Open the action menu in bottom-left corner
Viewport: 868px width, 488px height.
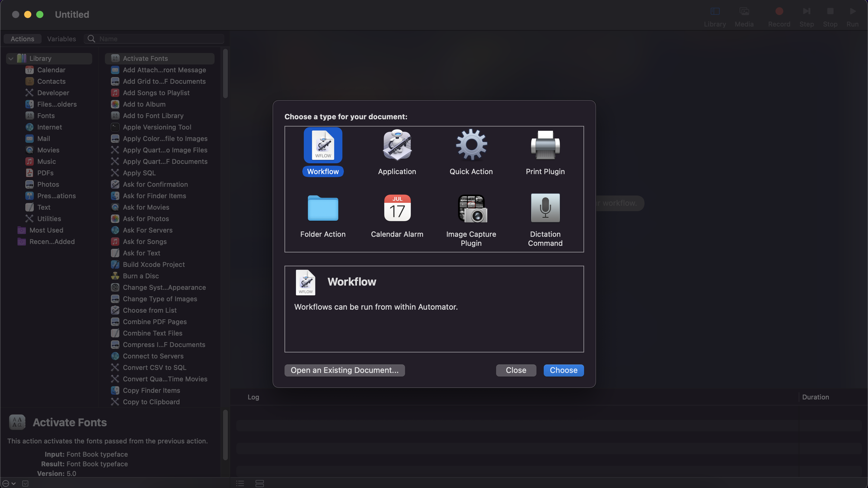(9, 483)
